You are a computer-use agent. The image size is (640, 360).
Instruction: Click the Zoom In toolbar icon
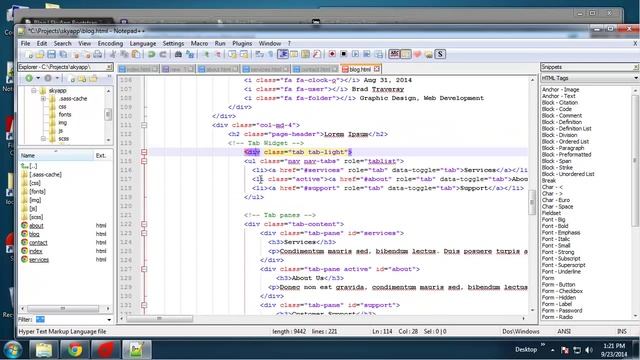[206, 54]
